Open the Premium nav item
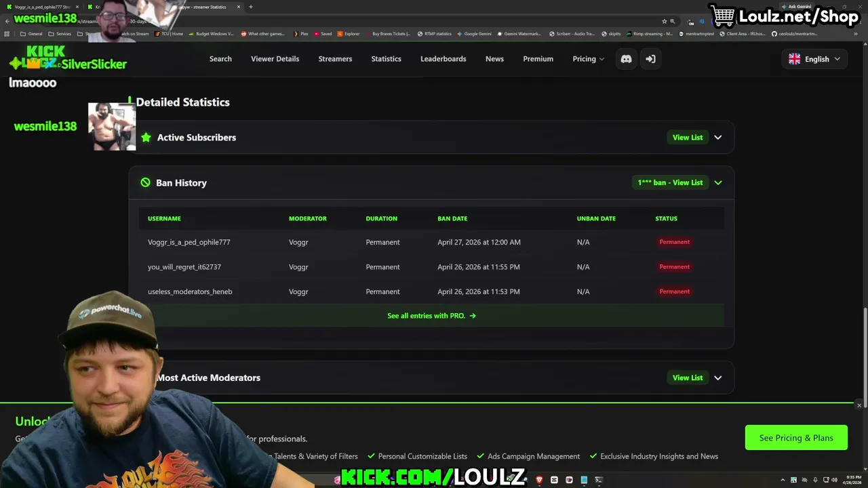The height and width of the screenshot is (488, 868). tap(538, 59)
